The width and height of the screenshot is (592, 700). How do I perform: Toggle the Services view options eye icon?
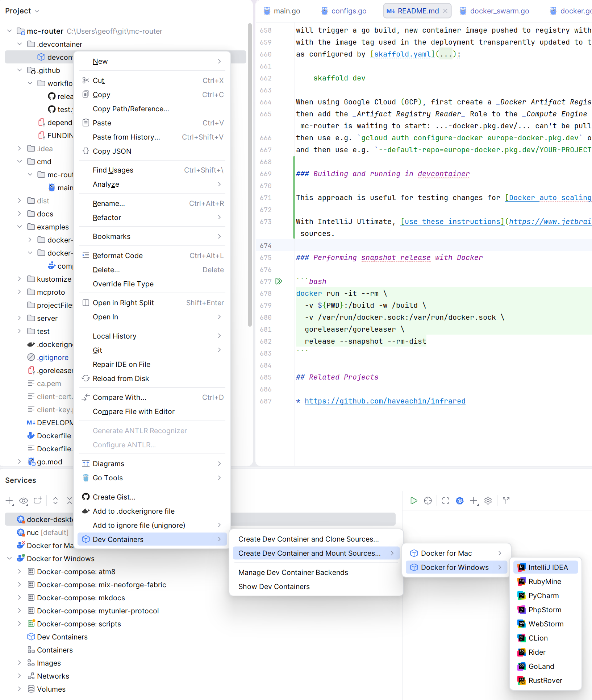click(24, 501)
